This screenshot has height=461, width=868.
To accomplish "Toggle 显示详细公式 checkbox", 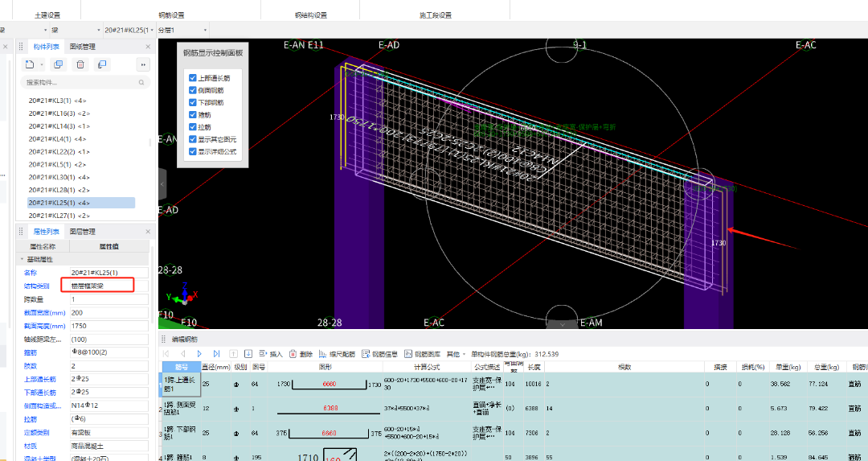I will click(x=193, y=151).
